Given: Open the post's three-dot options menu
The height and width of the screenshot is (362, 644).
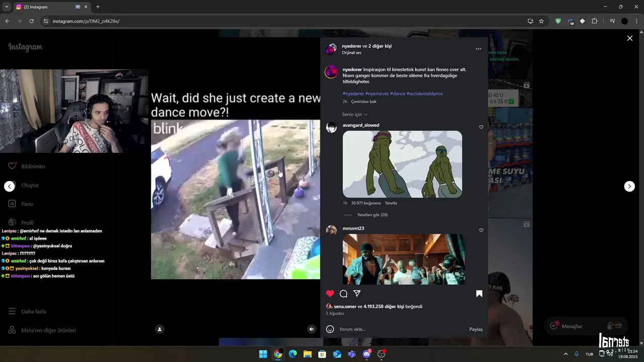Looking at the screenshot, I should (478, 49).
